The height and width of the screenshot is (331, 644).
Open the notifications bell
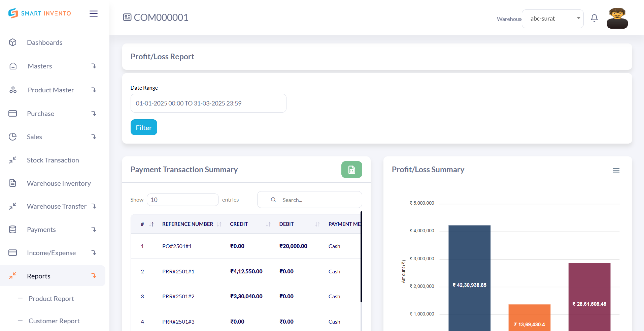click(x=595, y=18)
